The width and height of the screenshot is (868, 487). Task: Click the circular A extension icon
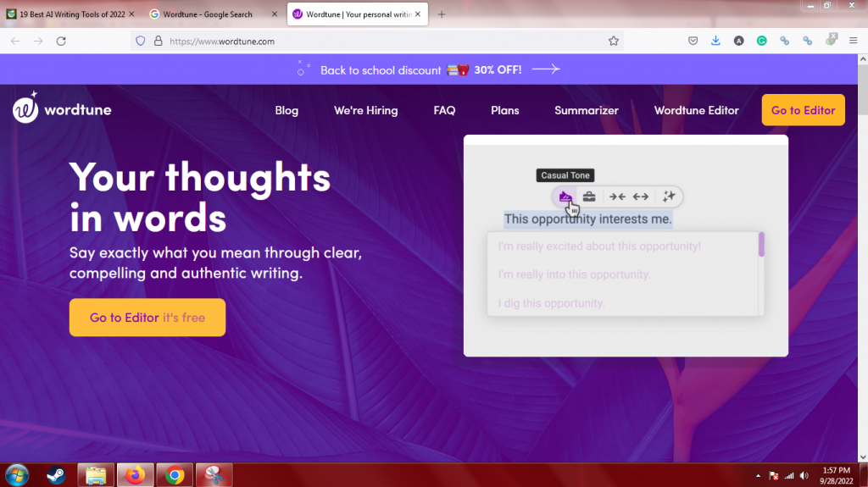coord(738,41)
